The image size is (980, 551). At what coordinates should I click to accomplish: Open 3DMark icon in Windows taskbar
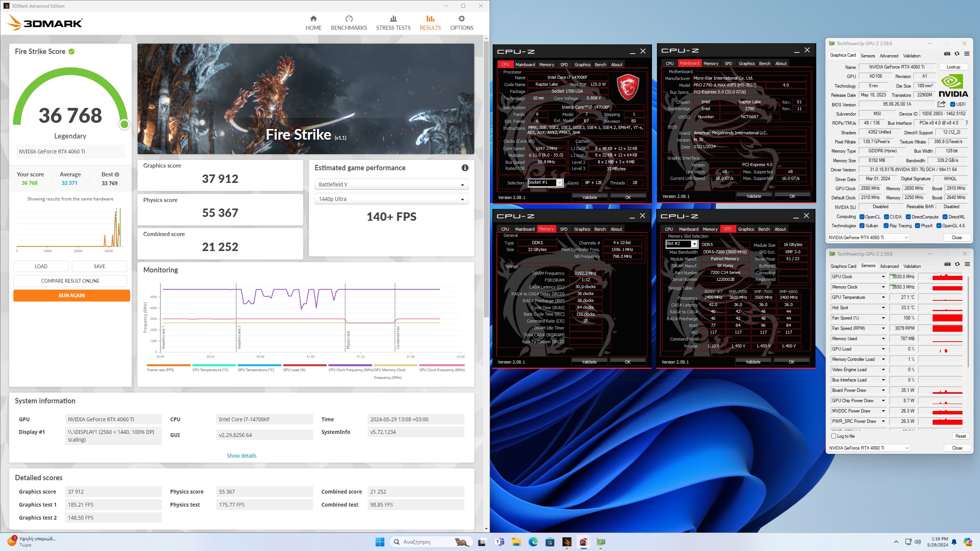coord(567,542)
